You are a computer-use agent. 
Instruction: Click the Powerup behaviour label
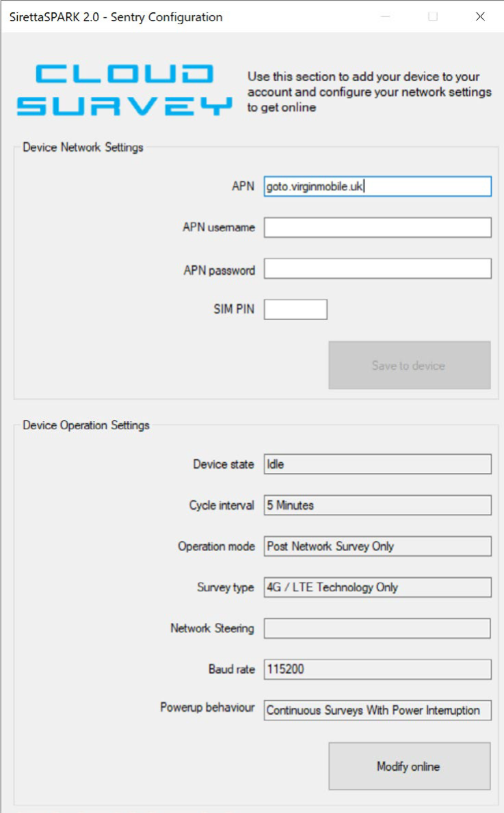tap(207, 707)
